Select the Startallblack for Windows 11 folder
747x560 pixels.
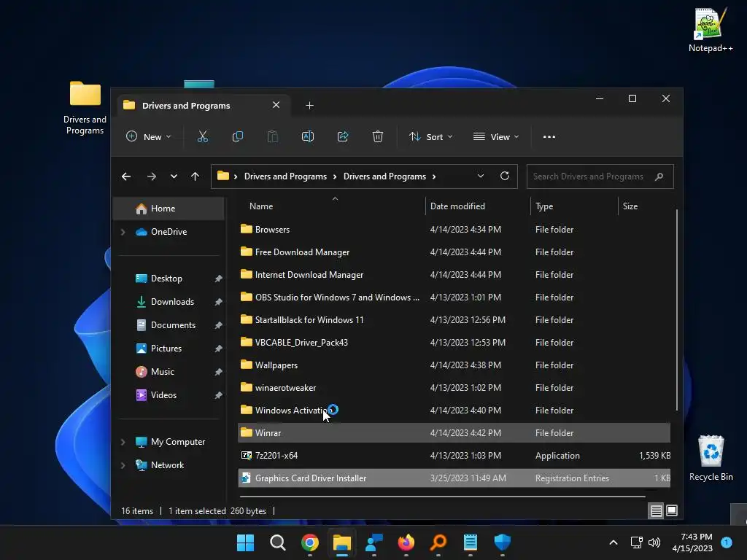pos(454,320)
